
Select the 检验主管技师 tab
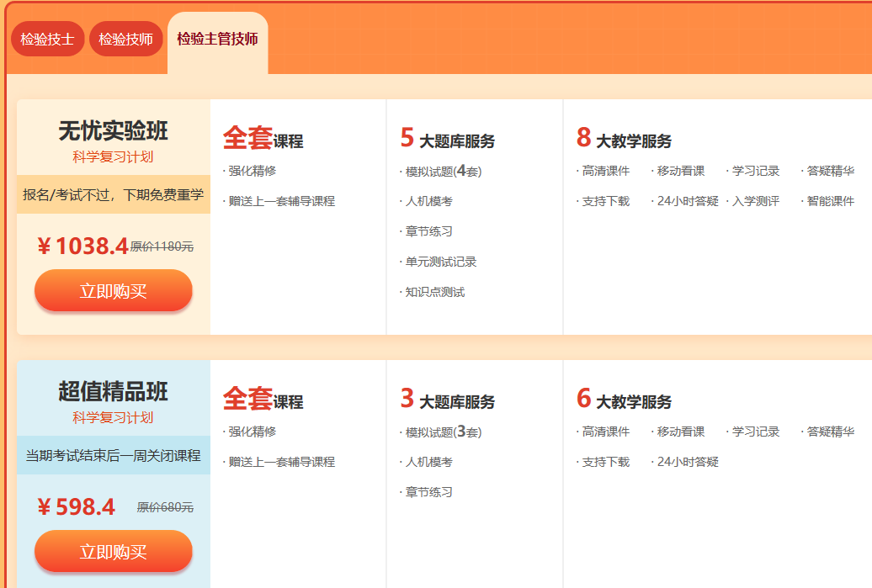coord(217,39)
